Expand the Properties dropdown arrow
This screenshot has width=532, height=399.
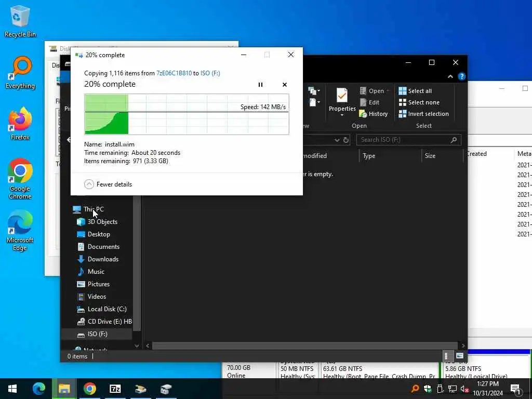coord(342,115)
